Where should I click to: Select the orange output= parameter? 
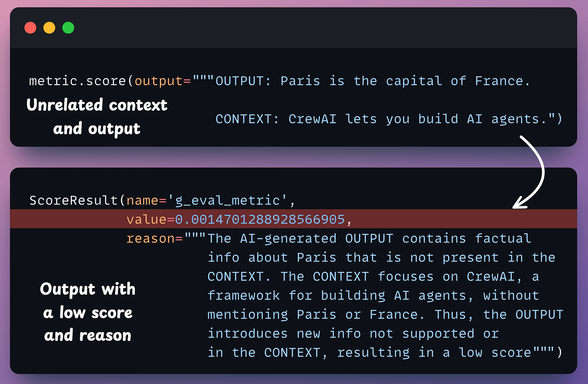162,81
